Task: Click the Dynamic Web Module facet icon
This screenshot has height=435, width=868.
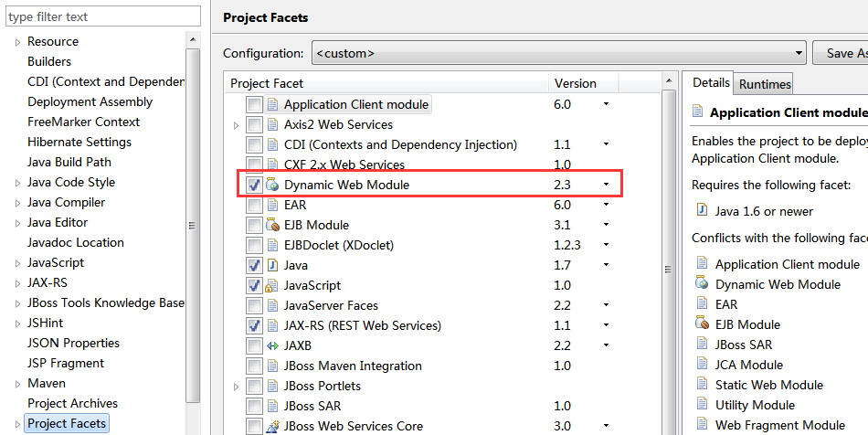Action: click(x=271, y=185)
